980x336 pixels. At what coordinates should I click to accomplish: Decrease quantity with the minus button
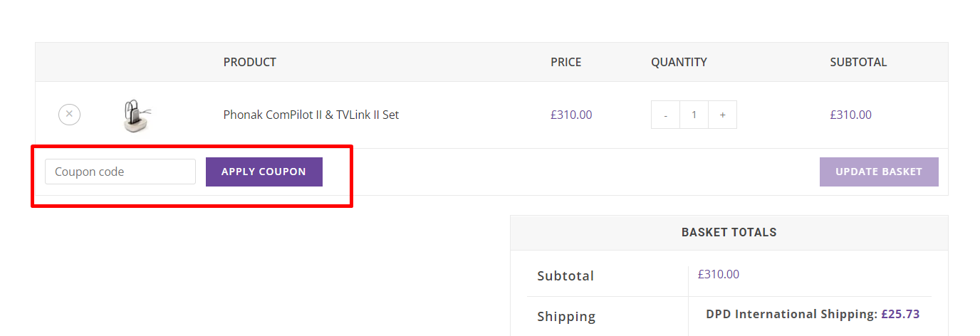click(x=666, y=115)
